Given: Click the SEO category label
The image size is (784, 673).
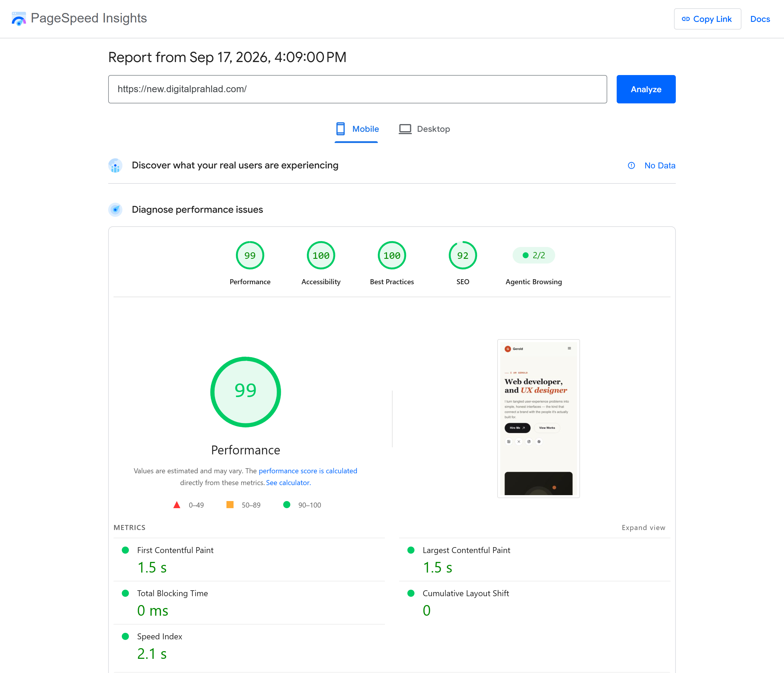Looking at the screenshot, I should pos(463,282).
